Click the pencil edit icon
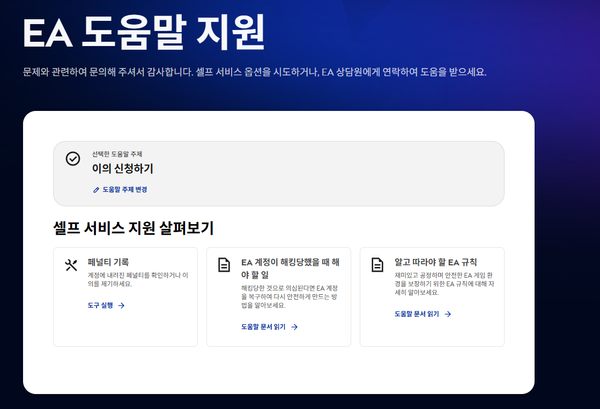600x409 pixels. click(x=96, y=189)
